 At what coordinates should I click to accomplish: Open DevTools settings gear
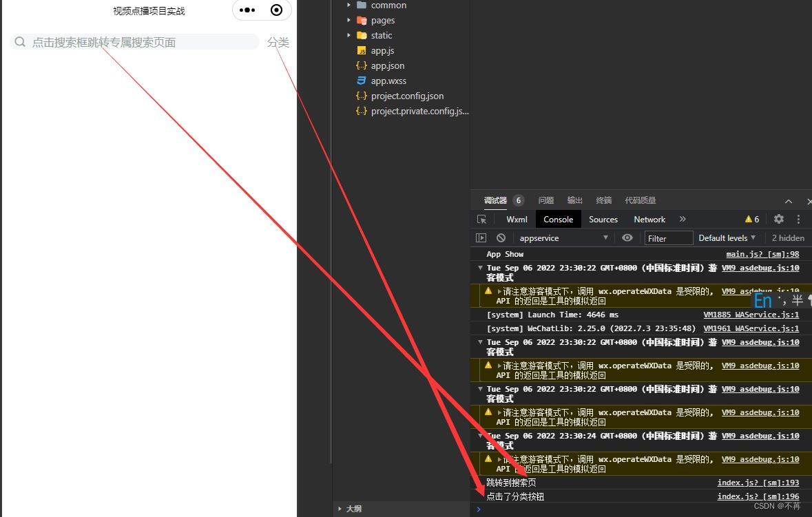click(x=778, y=219)
